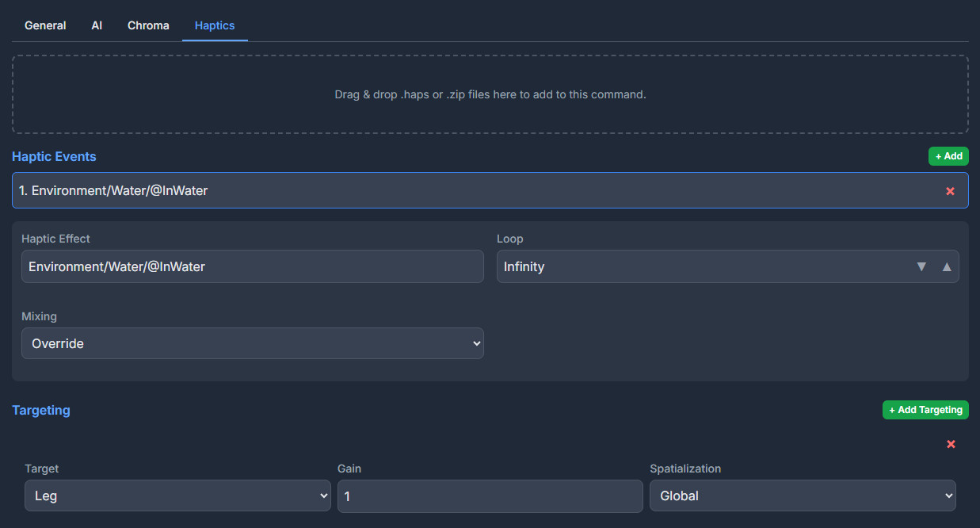Image resolution: width=980 pixels, height=528 pixels.
Task: Click the Haptic Events section heading
Action: [54, 156]
